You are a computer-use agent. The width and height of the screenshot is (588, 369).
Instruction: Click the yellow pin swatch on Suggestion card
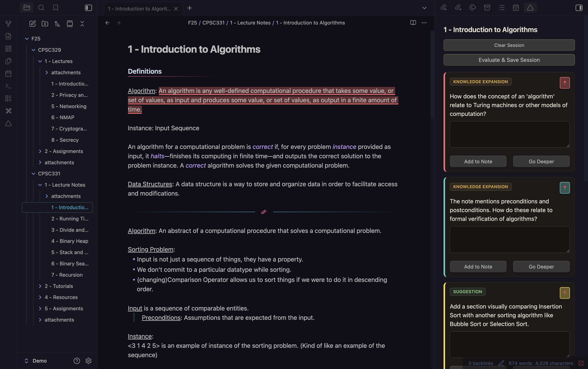click(x=564, y=293)
